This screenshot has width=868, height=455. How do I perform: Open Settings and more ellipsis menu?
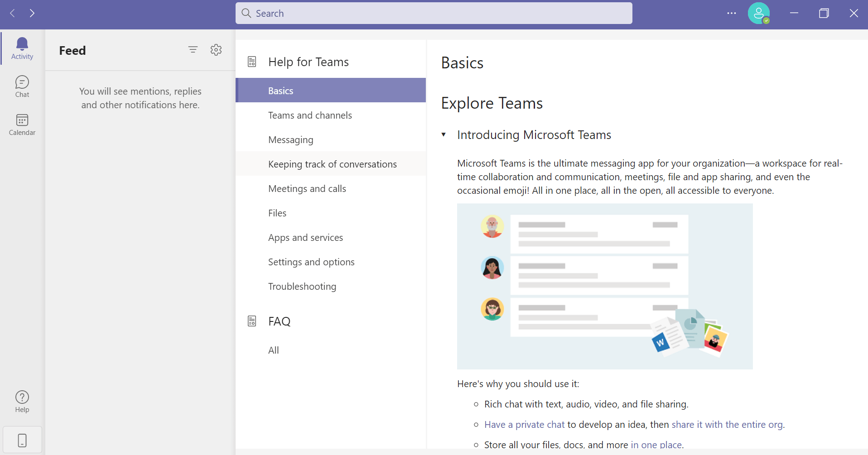[731, 13]
